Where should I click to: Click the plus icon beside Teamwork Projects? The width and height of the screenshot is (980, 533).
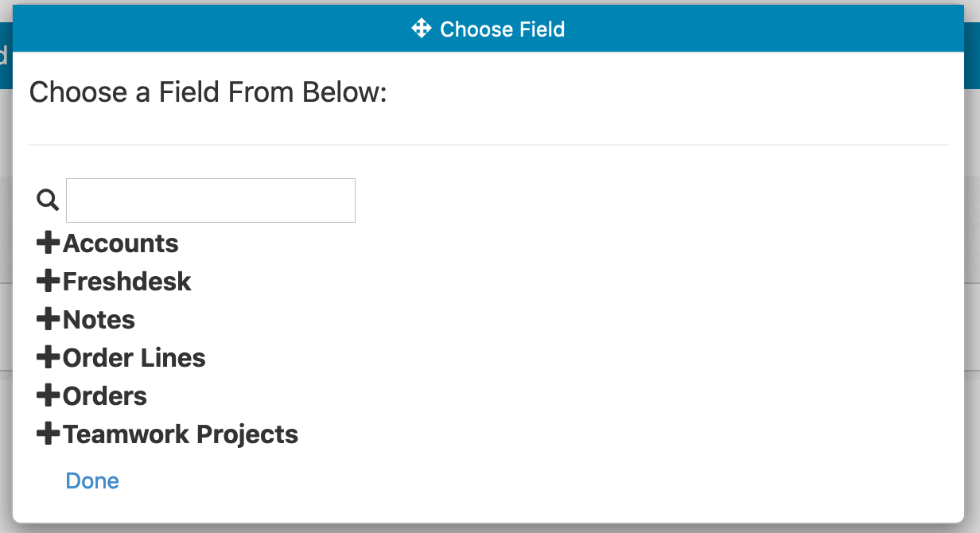(49, 434)
